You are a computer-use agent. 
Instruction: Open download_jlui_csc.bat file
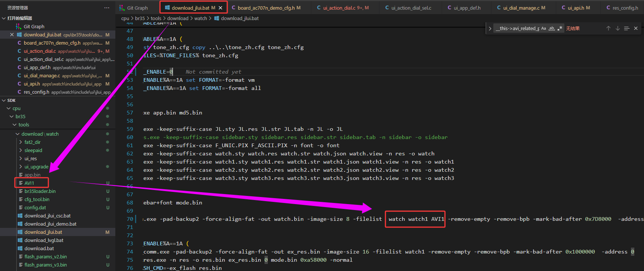tap(47, 216)
